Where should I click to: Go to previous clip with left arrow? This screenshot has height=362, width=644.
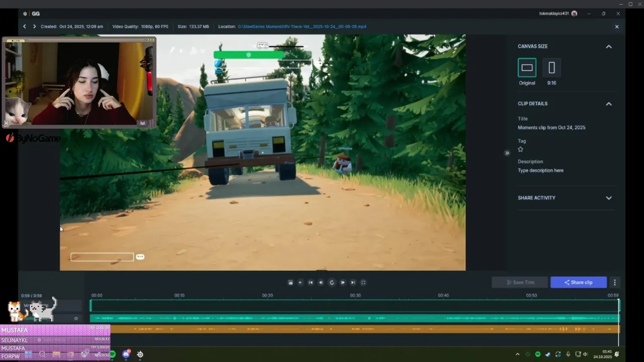point(24,27)
